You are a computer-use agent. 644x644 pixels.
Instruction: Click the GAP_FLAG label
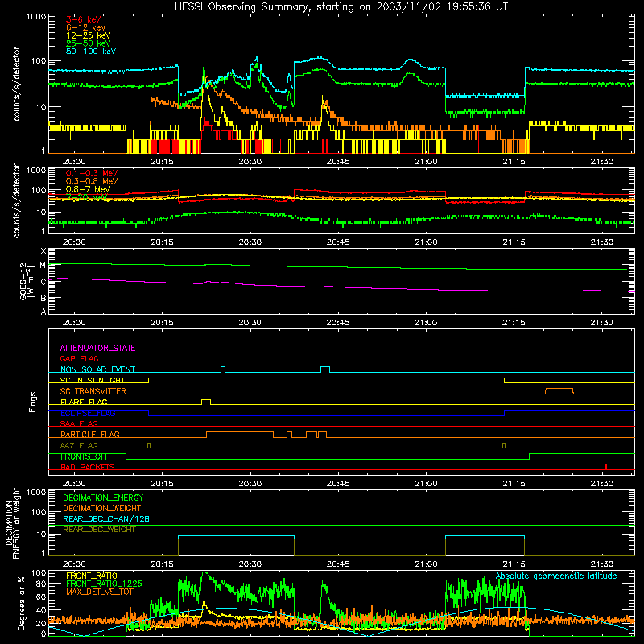pyautogui.click(x=79, y=358)
